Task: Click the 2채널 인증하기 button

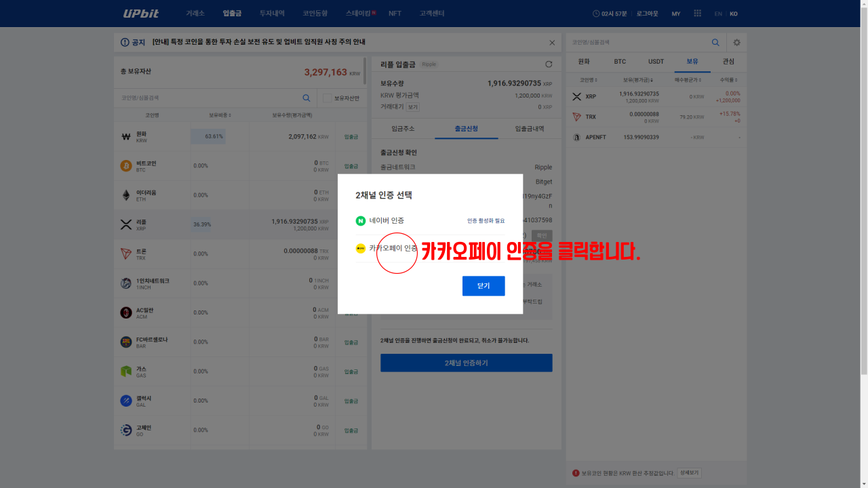Action: tap(467, 363)
